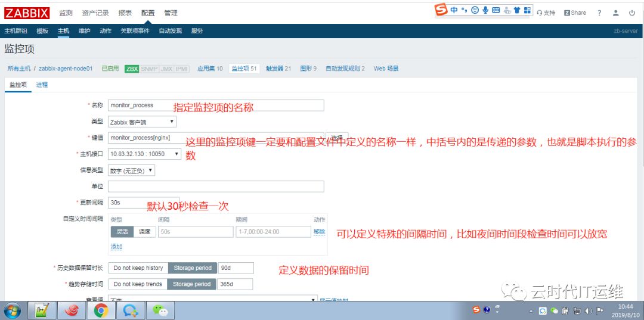Go to 维护 (Maintenance) submenu

(84, 31)
